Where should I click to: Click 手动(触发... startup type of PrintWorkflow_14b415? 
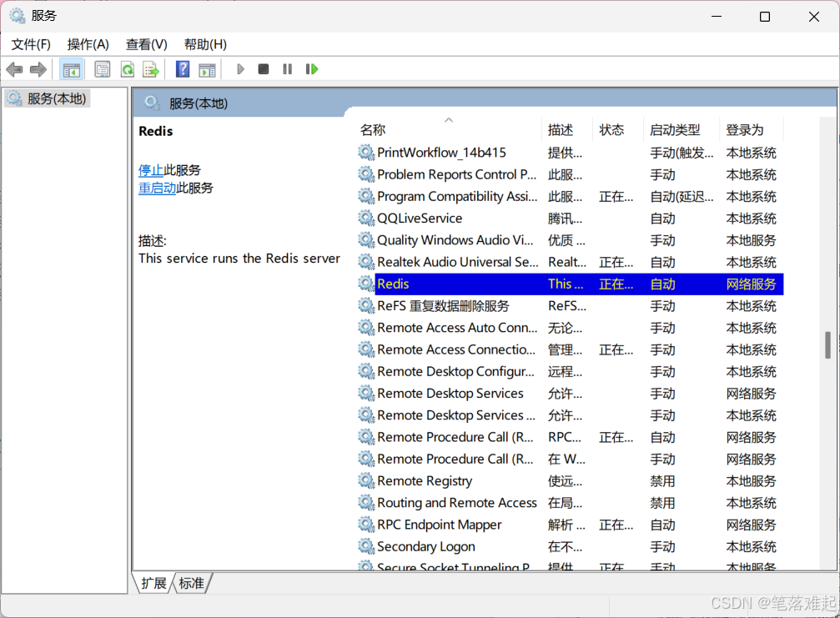point(682,153)
